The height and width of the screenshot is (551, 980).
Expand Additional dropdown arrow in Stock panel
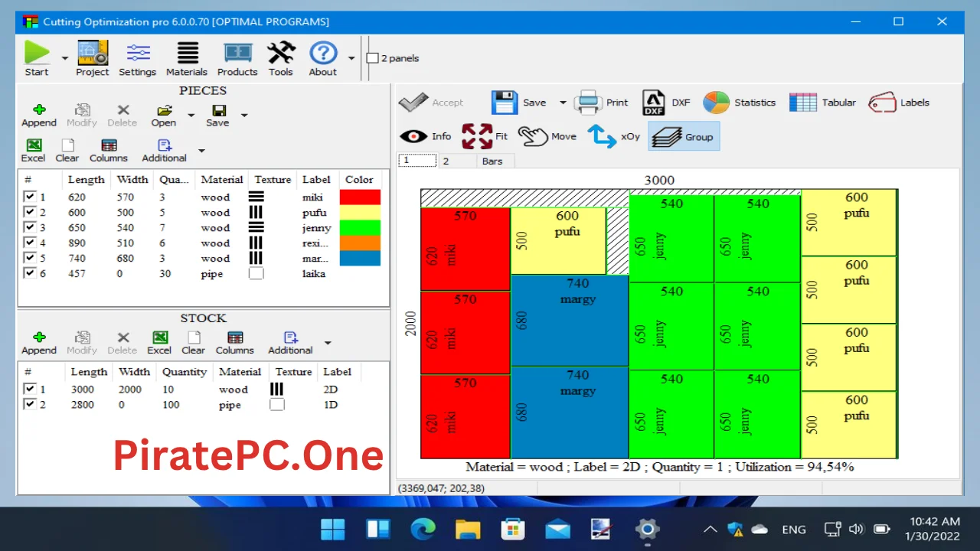(x=328, y=343)
